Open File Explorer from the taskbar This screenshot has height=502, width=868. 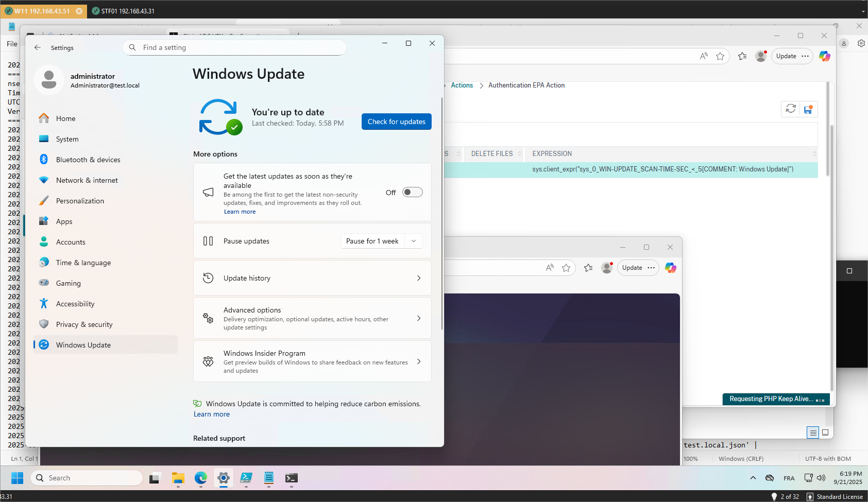click(178, 478)
